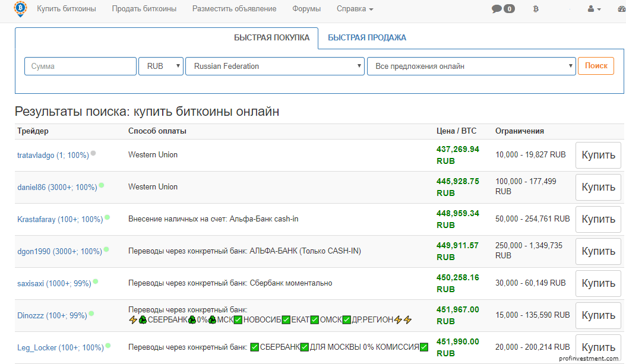The height and width of the screenshot is (364, 626).
Task: Click the orange Поиск button
Action: 596,66
